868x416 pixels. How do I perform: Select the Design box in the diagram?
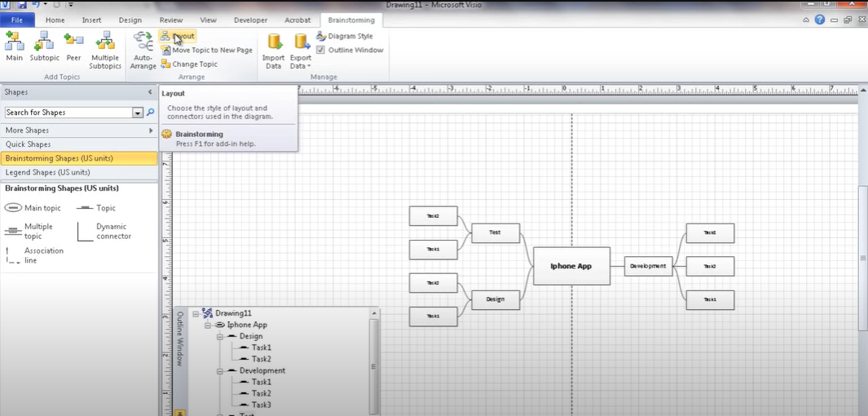tap(496, 299)
